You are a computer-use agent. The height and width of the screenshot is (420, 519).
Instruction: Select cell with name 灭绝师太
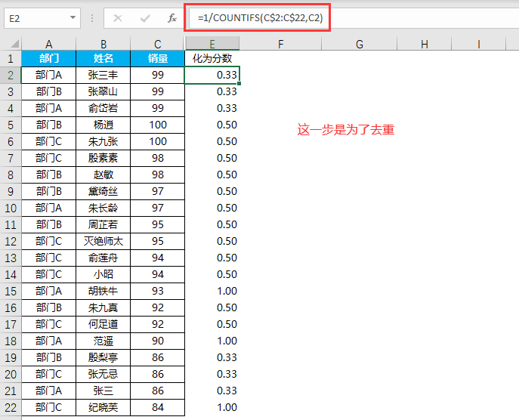click(103, 241)
